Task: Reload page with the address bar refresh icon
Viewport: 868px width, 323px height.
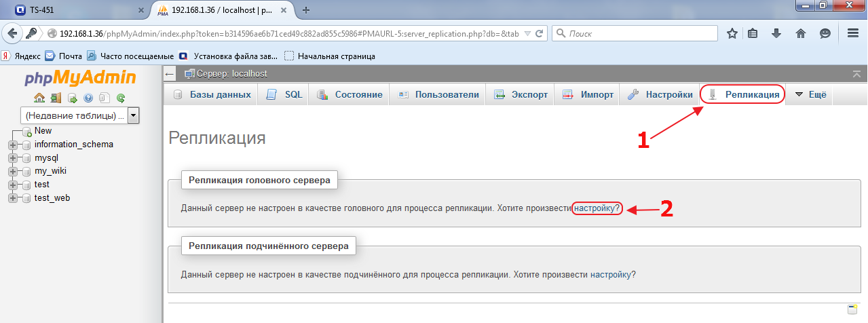Action: click(540, 33)
